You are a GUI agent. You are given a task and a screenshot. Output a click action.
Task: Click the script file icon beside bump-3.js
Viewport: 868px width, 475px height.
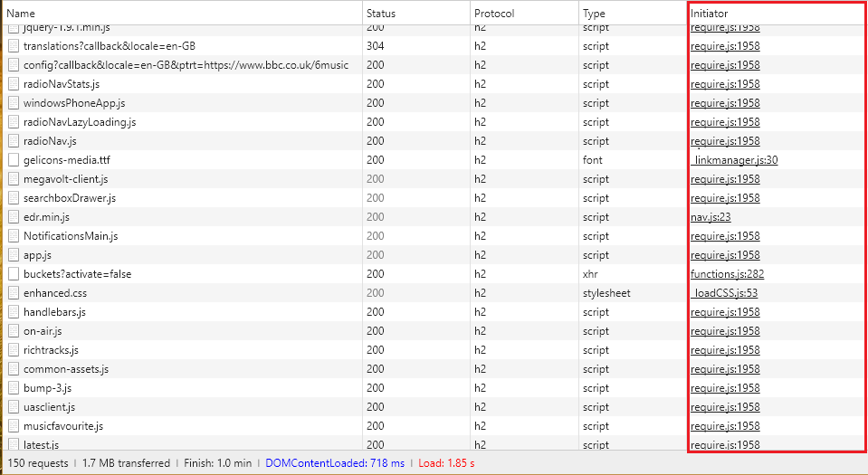coord(14,388)
